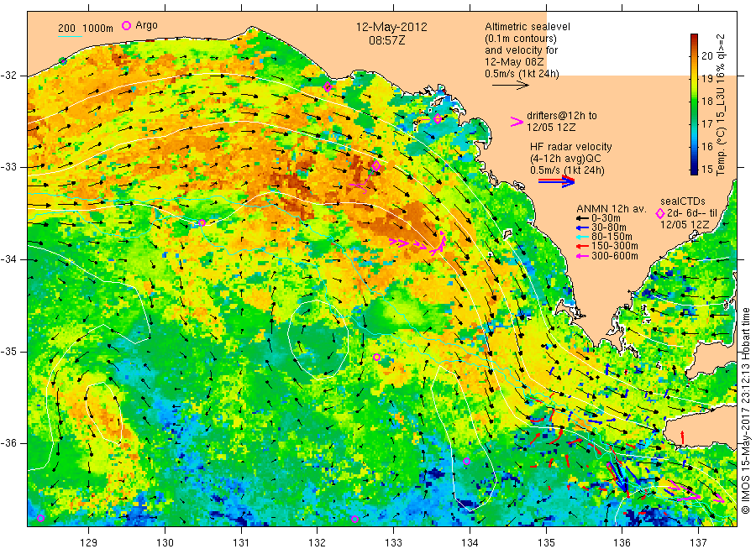Click the colorbar tick label 19
The width and height of the screenshot is (756, 554).
[706, 79]
